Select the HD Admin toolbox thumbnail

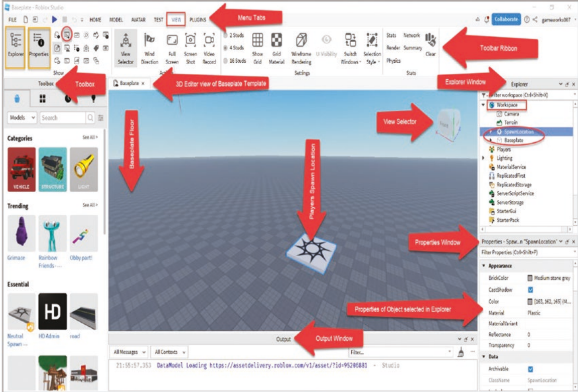(x=52, y=312)
